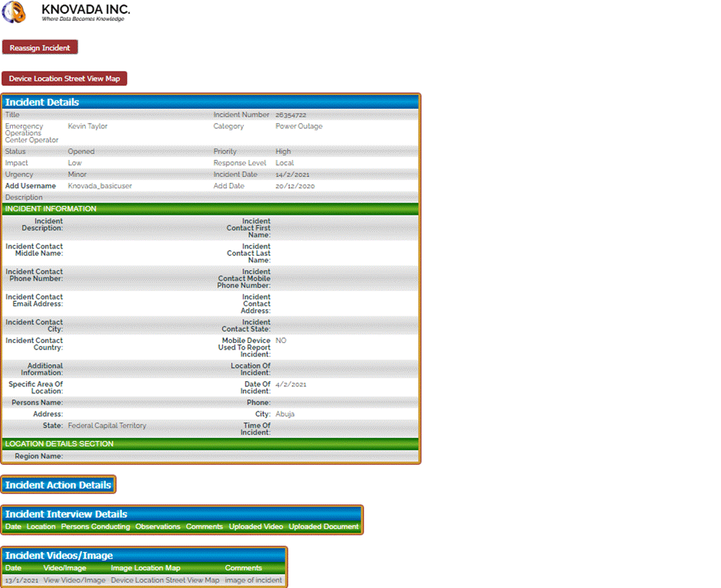Open the Incident Action Details header
This screenshot has width=721, height=588.
(58, 485)
